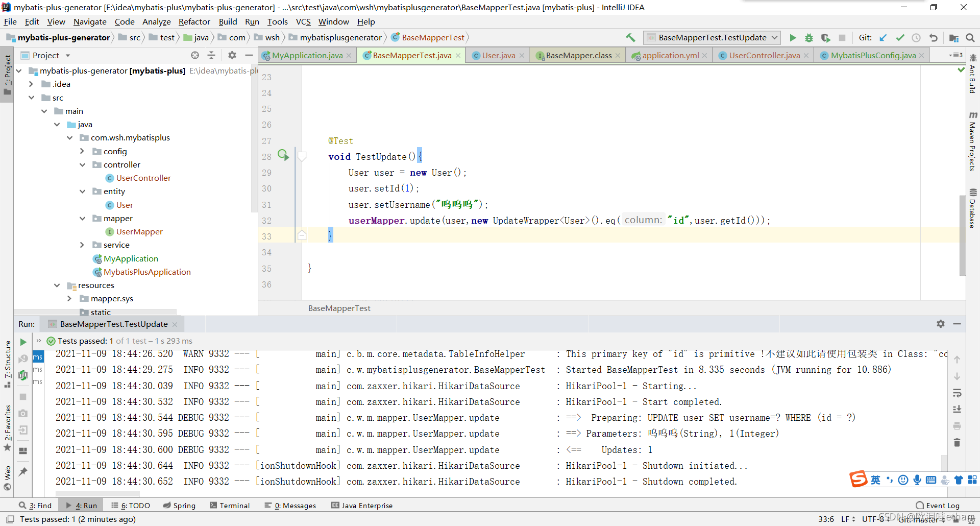Open Java Enterprise tool window
Screen dimensions: 980x526
point(362,505)
